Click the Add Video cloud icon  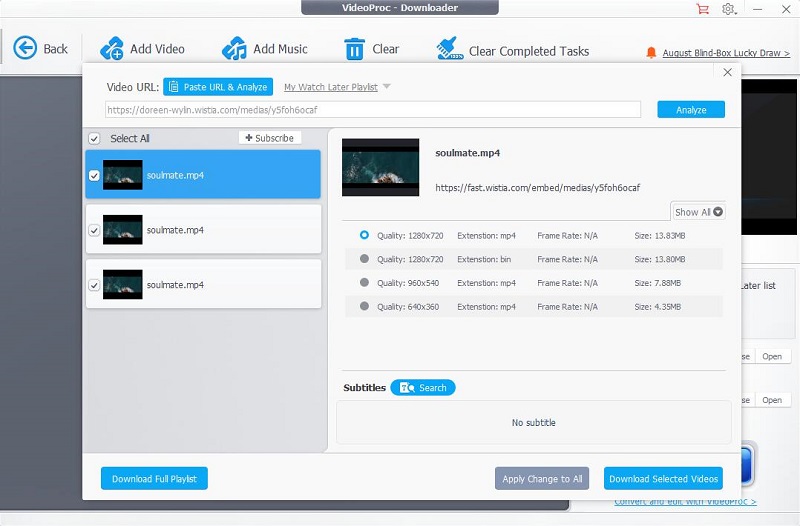pos(111,48)
